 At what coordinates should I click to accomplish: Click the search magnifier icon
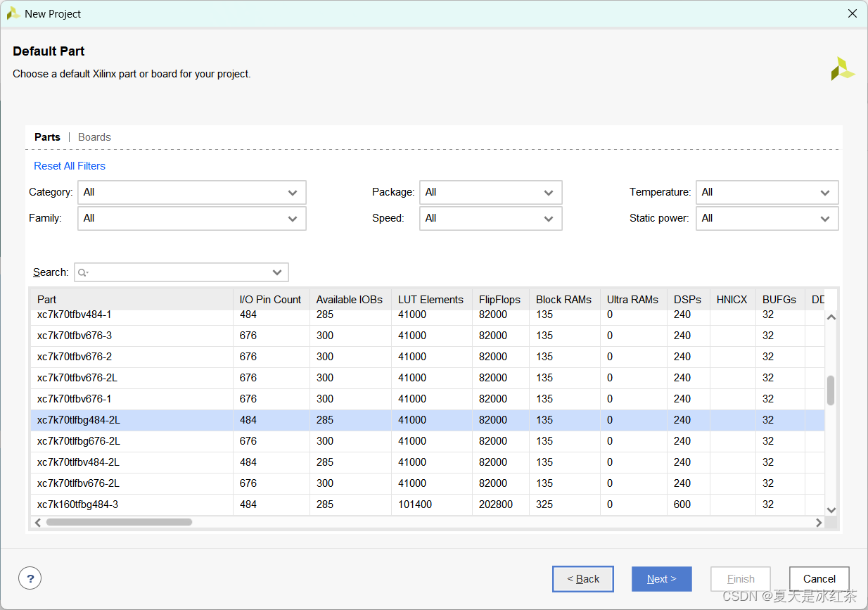tap(83, 272)
